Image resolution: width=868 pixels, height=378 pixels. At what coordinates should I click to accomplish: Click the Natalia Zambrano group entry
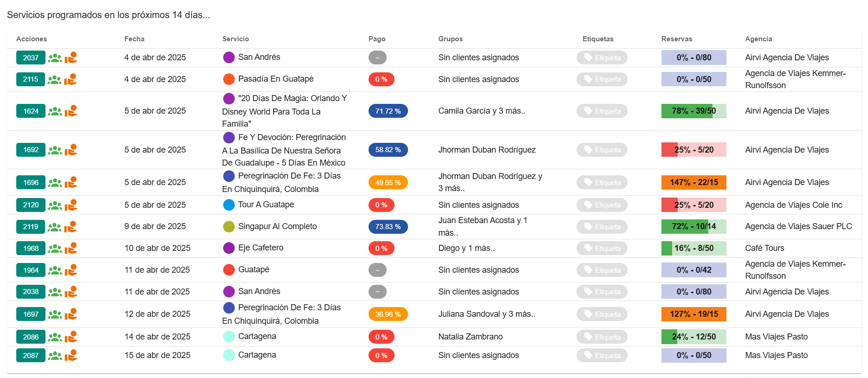[470, 337]
